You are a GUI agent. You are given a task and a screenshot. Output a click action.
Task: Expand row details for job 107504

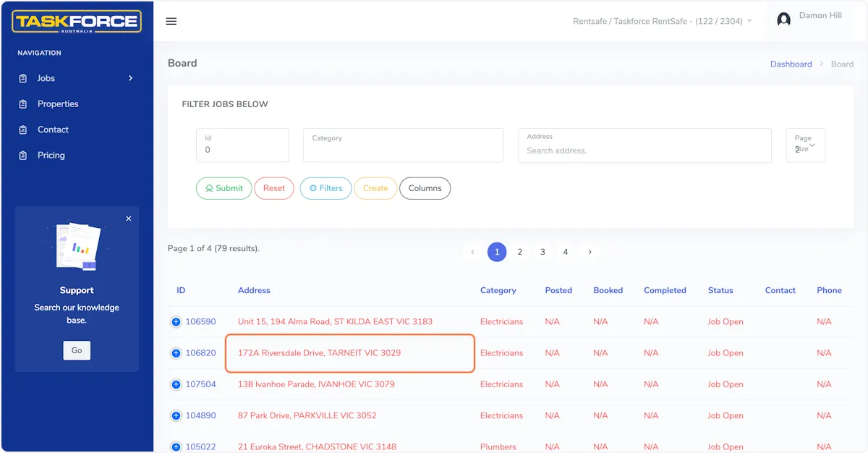pyautogui.click(x=176, y=384)
